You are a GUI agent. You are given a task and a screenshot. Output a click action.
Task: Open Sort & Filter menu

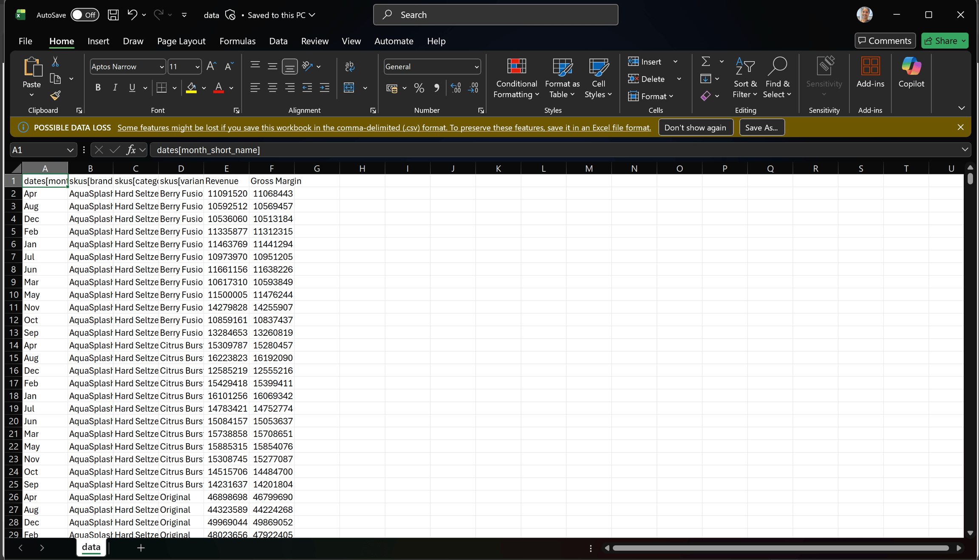click(x=744, y=78)
